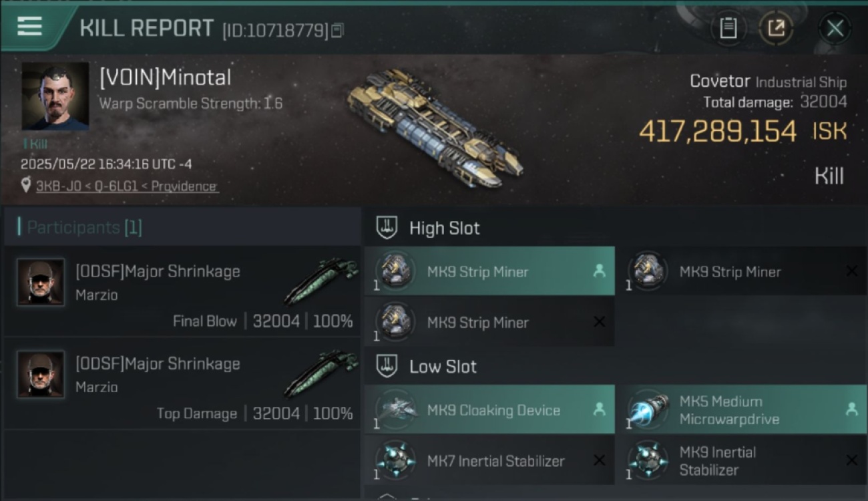Select the MK9 Inertial Stabilizer item
The image size is (868, 501).
coord(742,460)
